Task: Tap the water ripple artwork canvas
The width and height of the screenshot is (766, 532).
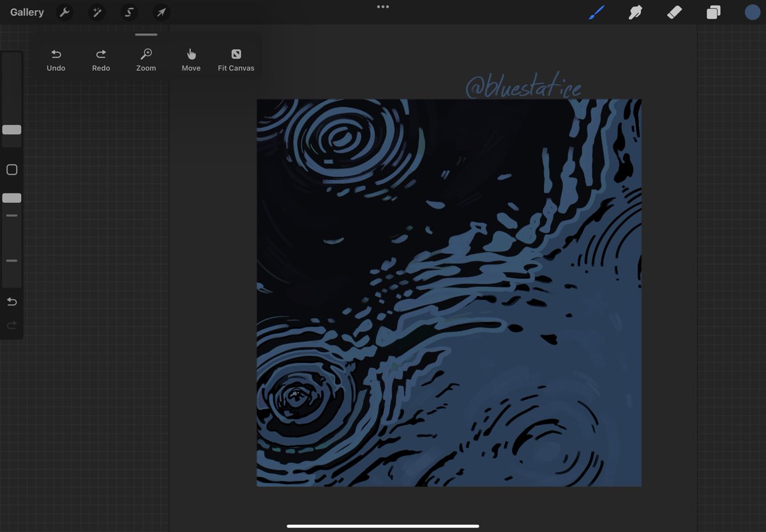Action: pos(449,293)
